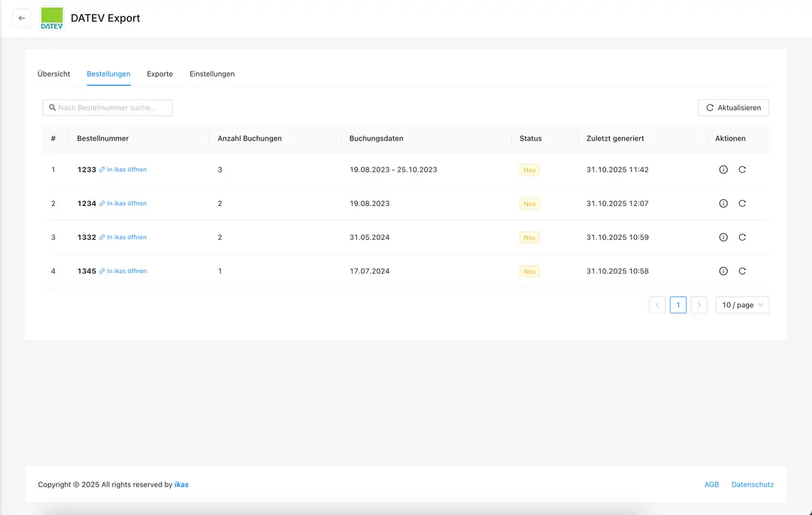View info for order 1332
Image resolution: width=812 pixels, height=515 pixels.
(723, 238)
